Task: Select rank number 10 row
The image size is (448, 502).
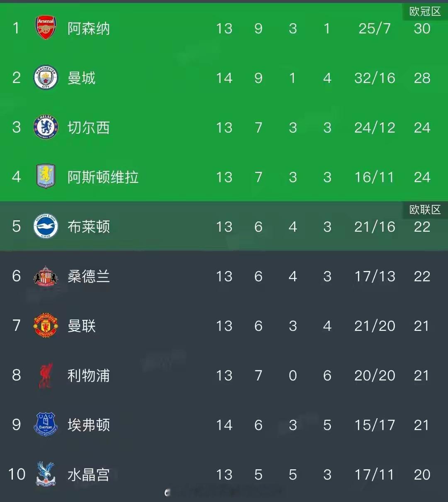Action: pos(224,474)
